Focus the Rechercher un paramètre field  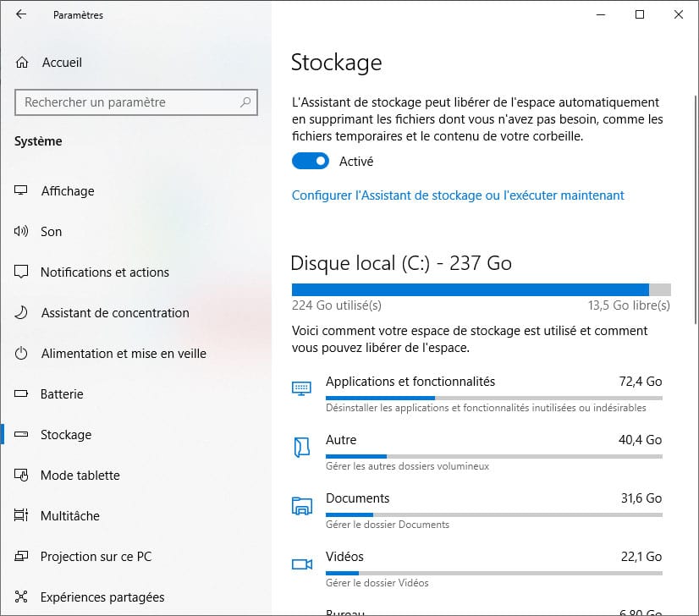click(136, 102)
